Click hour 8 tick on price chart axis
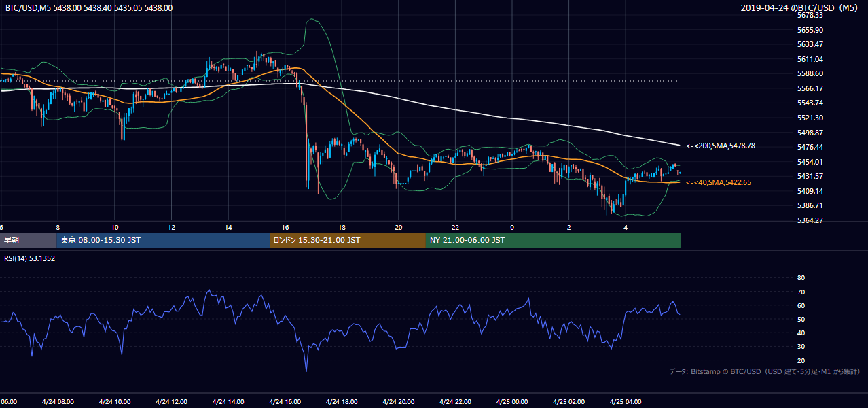868x408 pixels. coord(58,227)
